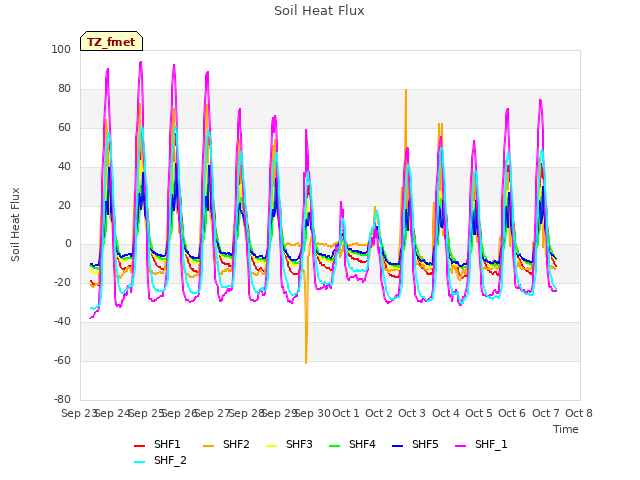Toggle the SHF3 legend entry
The image size is (640, 480).
(x=289, y=444)
